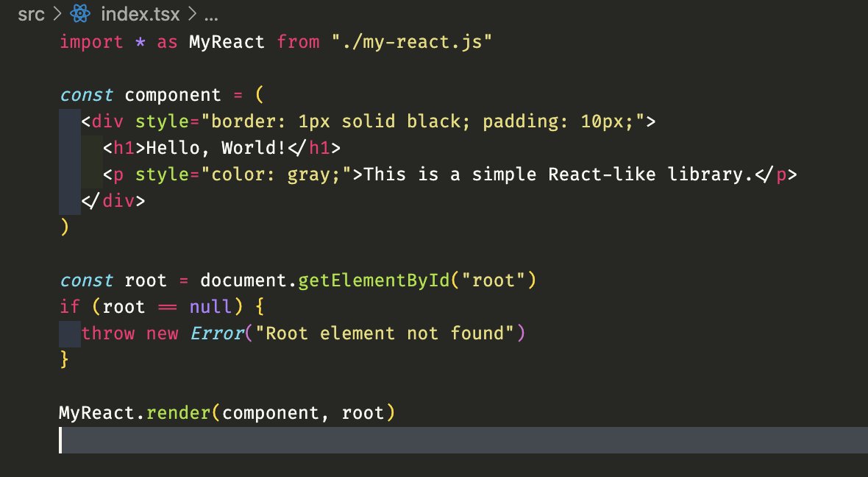Viewport: 868px width, 477px height.
Task: Click the "Root element not found" string
Action: point(385,333)
